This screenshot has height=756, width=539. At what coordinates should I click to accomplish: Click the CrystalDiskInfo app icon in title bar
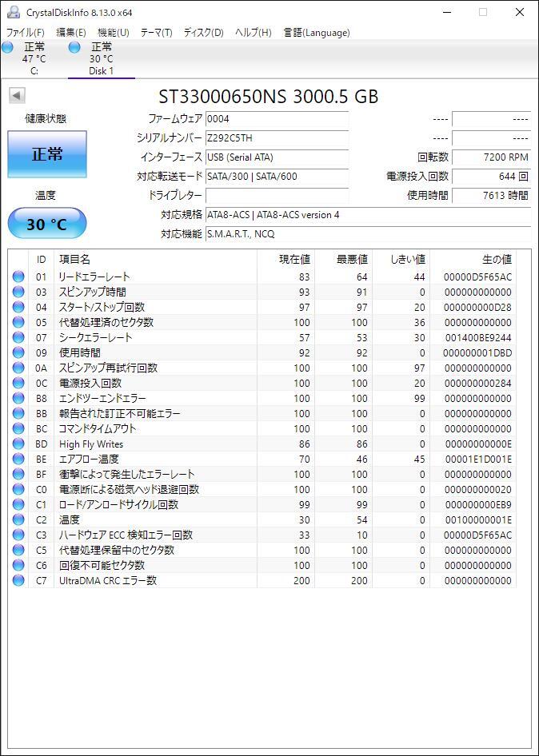pyautogui.click(x=14, y=12)
